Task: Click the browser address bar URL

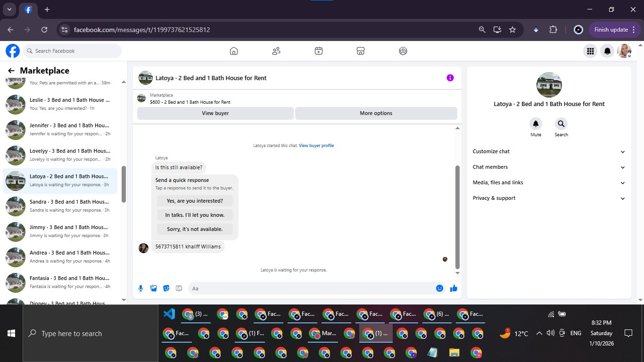Action: point(142,30)
